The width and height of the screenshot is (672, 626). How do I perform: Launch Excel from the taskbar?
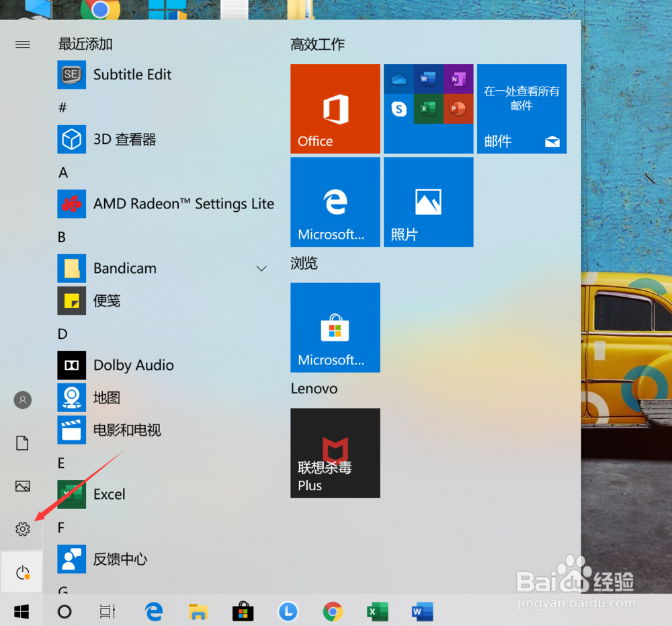coord(377,612)
